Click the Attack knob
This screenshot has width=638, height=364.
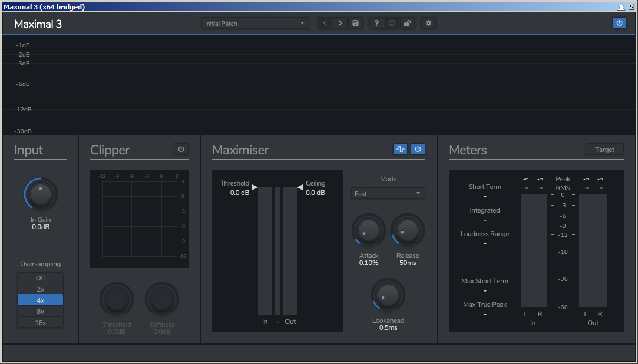[369, 231]
